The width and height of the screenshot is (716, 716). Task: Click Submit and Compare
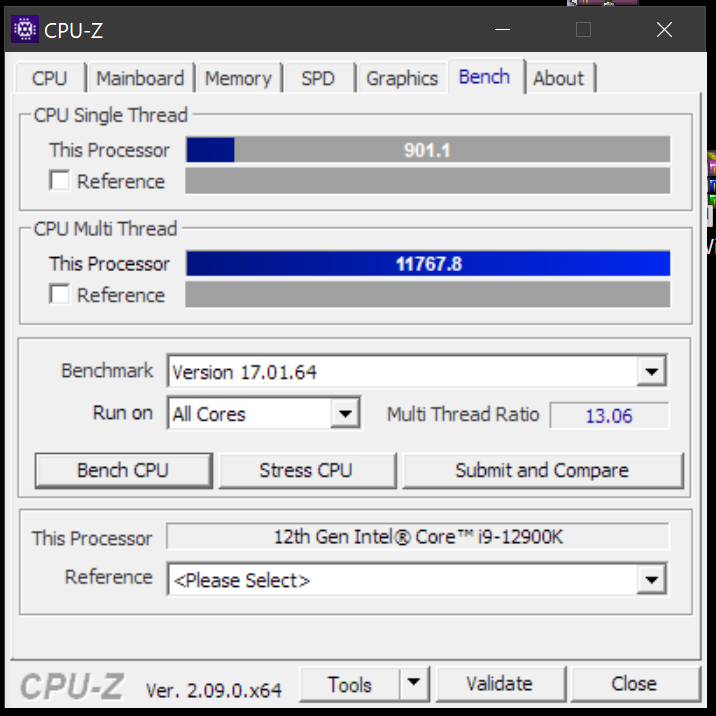click(542, 470)
